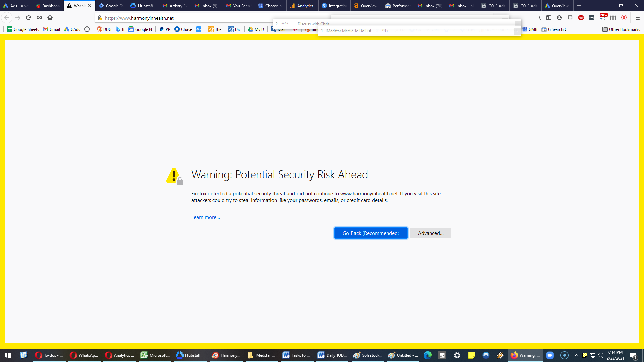Click Go Back (Recommended) button
Image resolution: width=644 pixels, height=362 pixels.
(371, 233)
